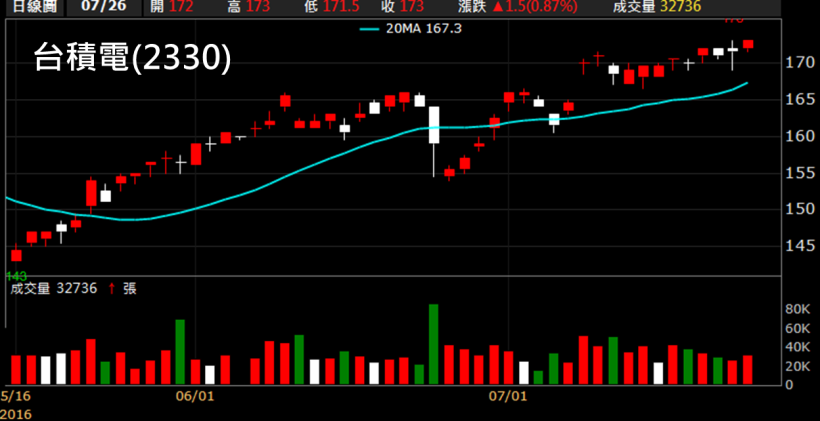Click the 07/26 date field
The image size is (820, 421).
[103, 6]
